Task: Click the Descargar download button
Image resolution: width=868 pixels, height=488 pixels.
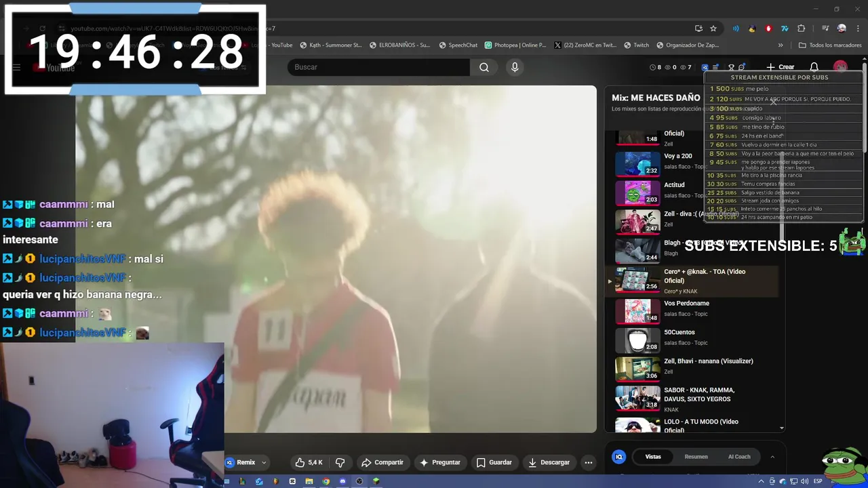Action: coord(549,462)
